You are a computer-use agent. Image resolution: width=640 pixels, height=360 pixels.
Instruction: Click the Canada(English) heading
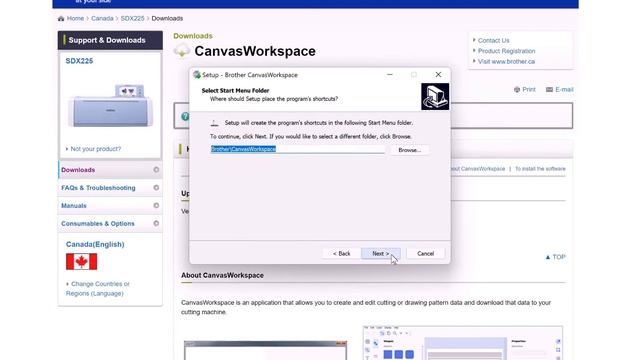pyautogui.click(x=95, y=244)
